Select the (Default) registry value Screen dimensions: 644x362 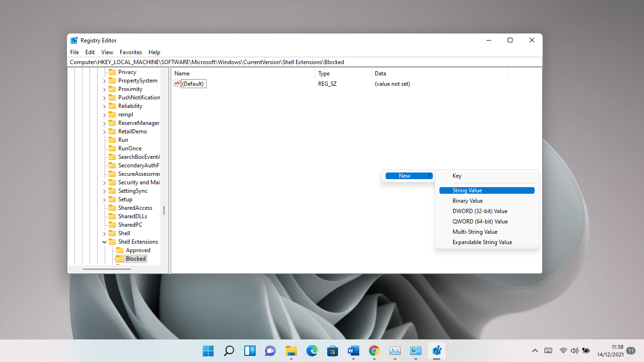point(193,84)
